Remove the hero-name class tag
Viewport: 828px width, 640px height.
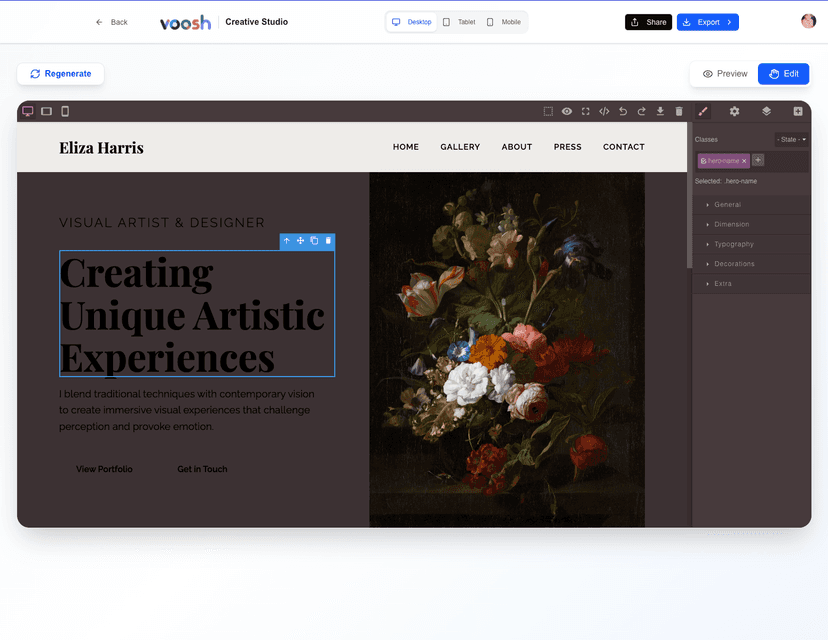[744, 161]
